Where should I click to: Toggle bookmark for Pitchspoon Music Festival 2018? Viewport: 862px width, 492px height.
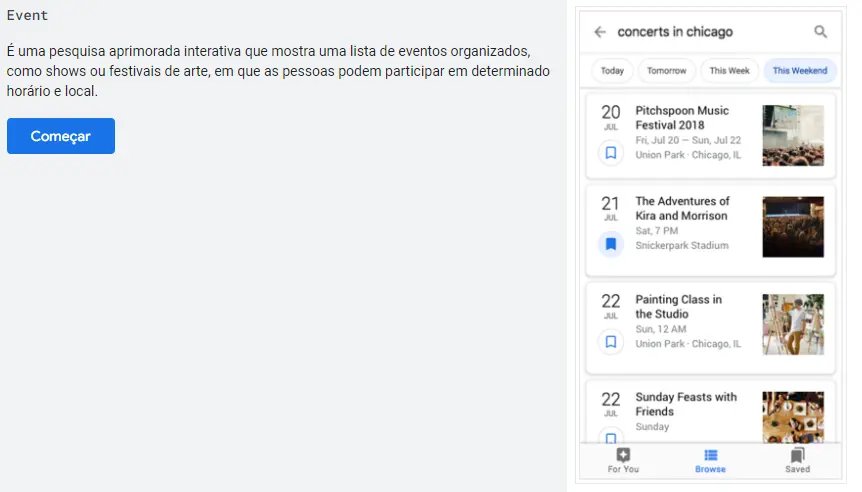[x=611, y=152]
